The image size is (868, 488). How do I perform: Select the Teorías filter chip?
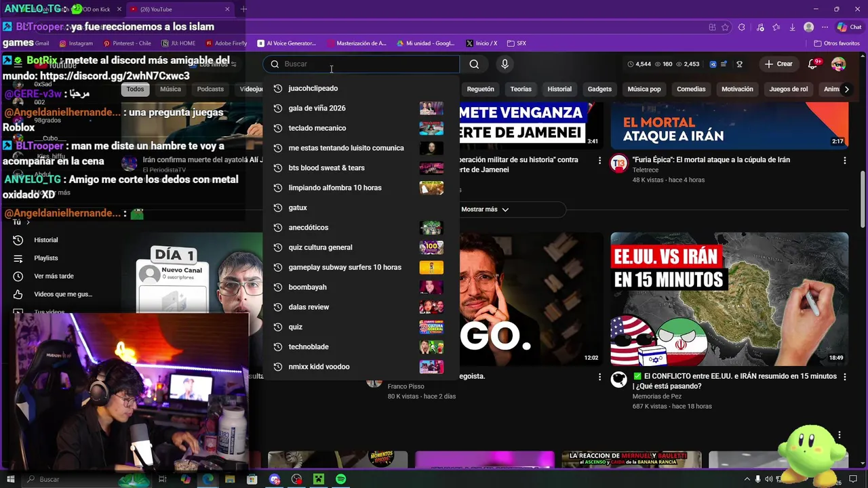(x=521, y=89)
